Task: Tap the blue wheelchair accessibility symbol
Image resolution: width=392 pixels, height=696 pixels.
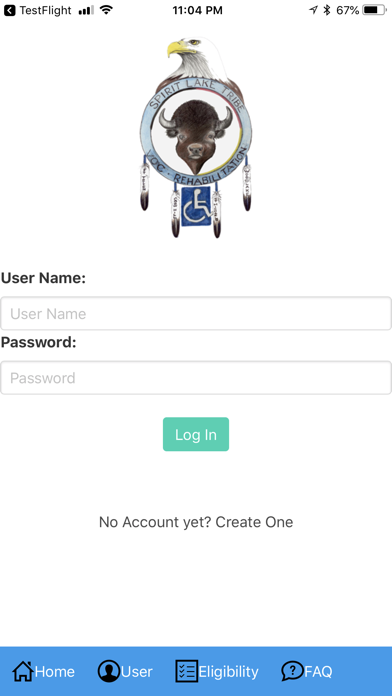Action: click(196, 206)
